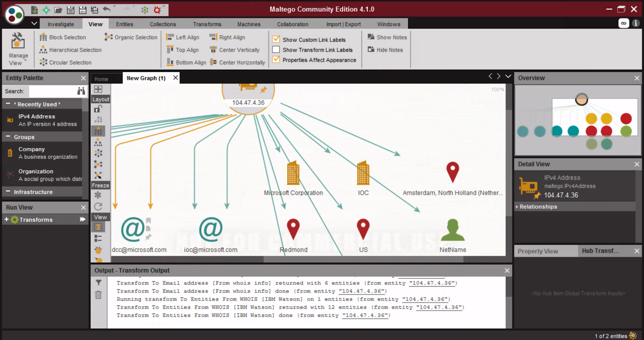Open the Manage View dropdown
The height and width of the screenshot is (340, 644).
tap(18, 49)
